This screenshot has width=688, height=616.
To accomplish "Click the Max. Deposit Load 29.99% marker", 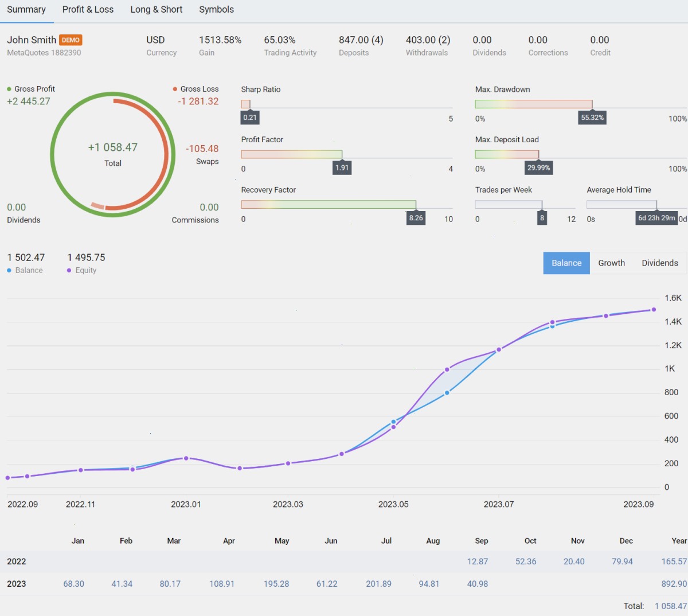I will (x=538, y=167).
